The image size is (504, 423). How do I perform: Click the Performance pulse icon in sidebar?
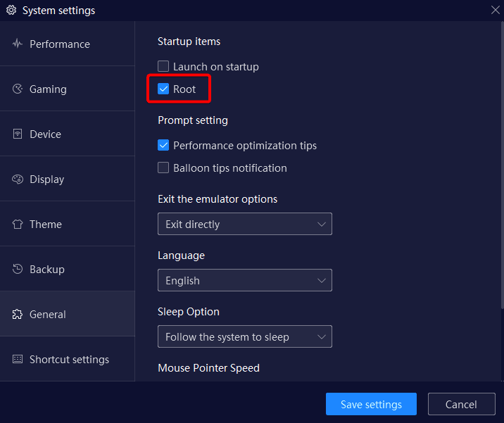(18, 44)
